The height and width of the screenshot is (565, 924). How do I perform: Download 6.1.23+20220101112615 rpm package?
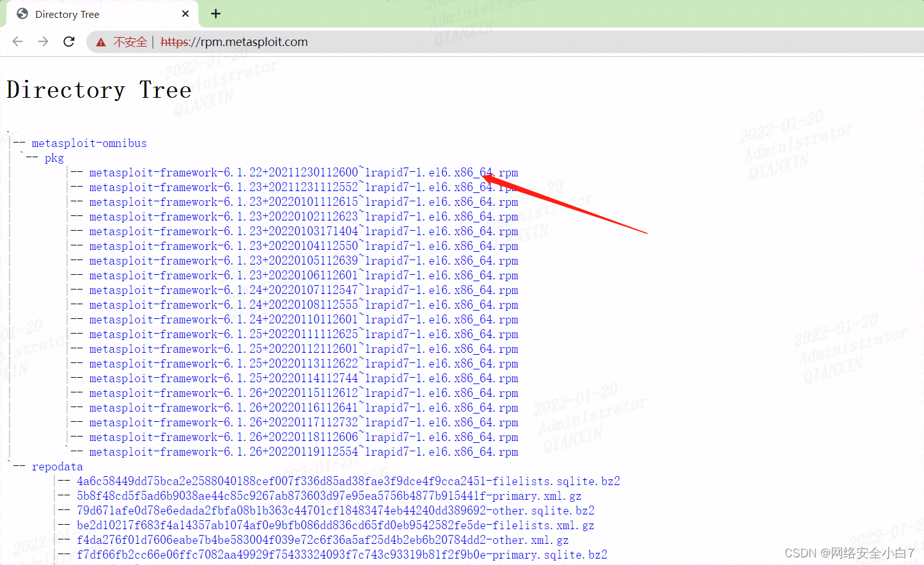click(304, 202)
